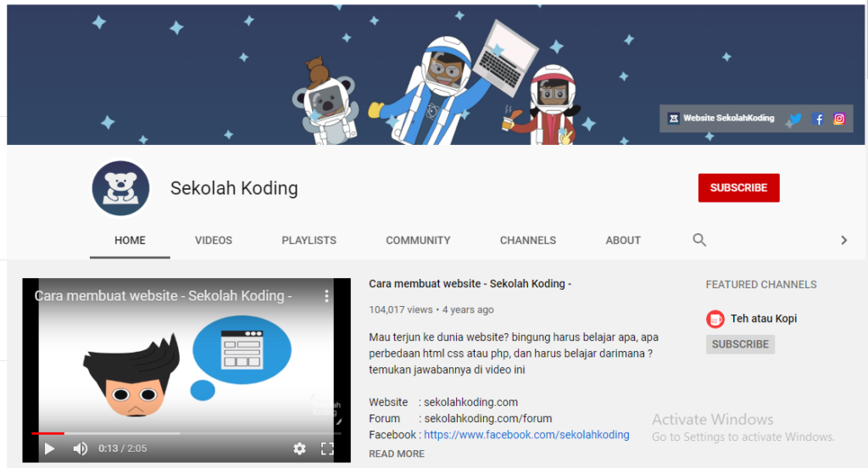Enter fullscreen mode on the video
The height and width of the screenshot is (468, 868).
coord(327,448)
